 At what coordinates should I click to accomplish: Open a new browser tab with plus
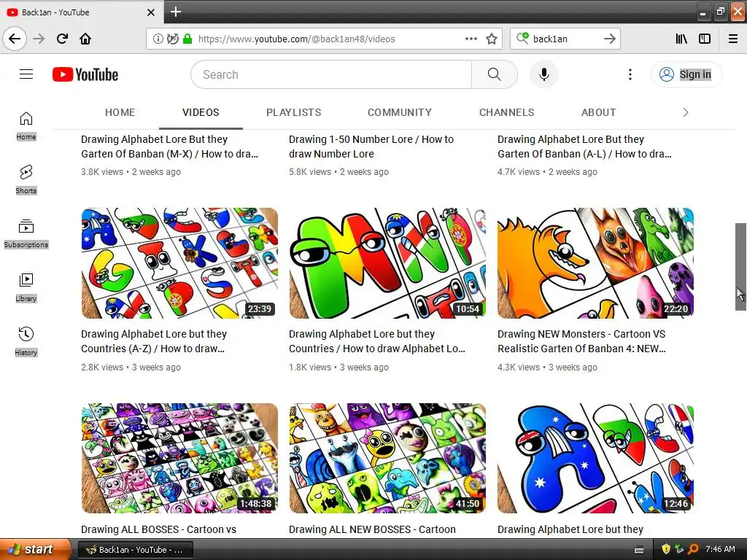pos(175,12)
